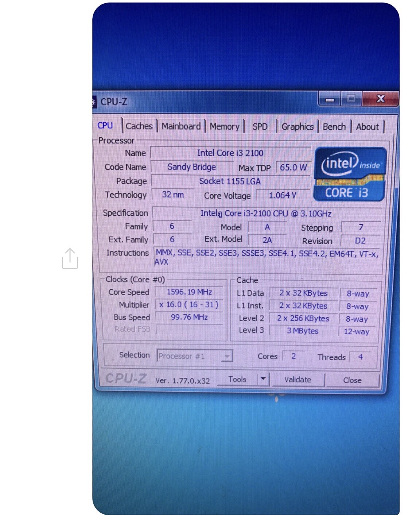
Task: Click the Validate button
Action: tap(297, 380)
